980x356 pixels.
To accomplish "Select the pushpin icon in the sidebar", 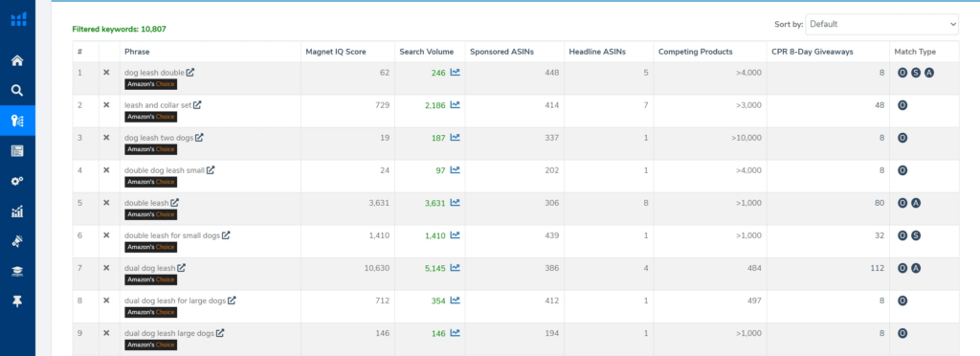I will 17,301.
